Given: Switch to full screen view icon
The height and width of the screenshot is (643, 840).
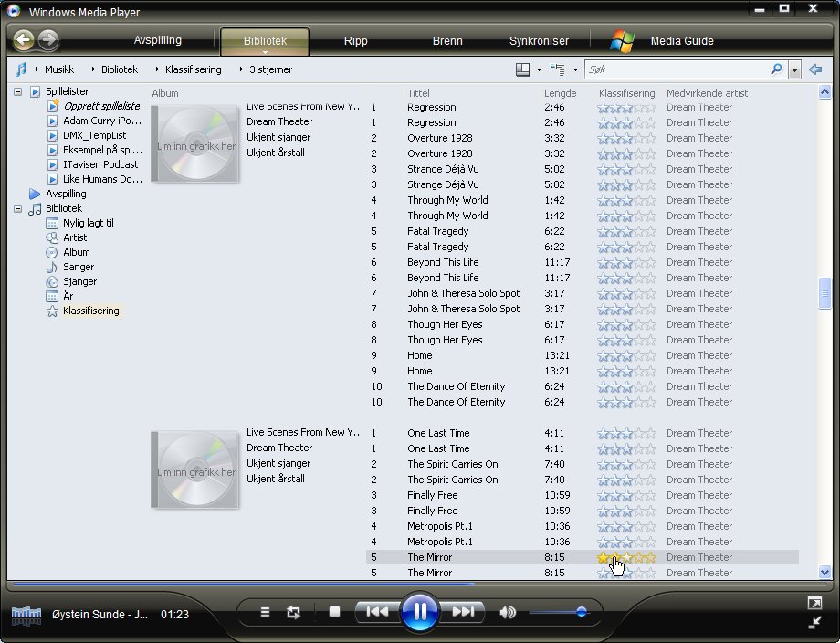Looking at the screenshot, I should coord(814,604).
